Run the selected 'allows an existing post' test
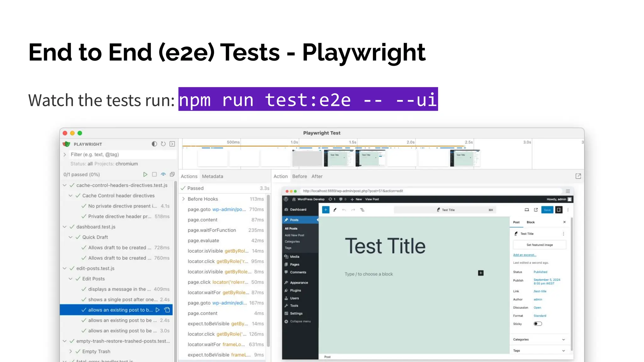The height and width of the screenshot is (362, 644). (x=158, y=310)
